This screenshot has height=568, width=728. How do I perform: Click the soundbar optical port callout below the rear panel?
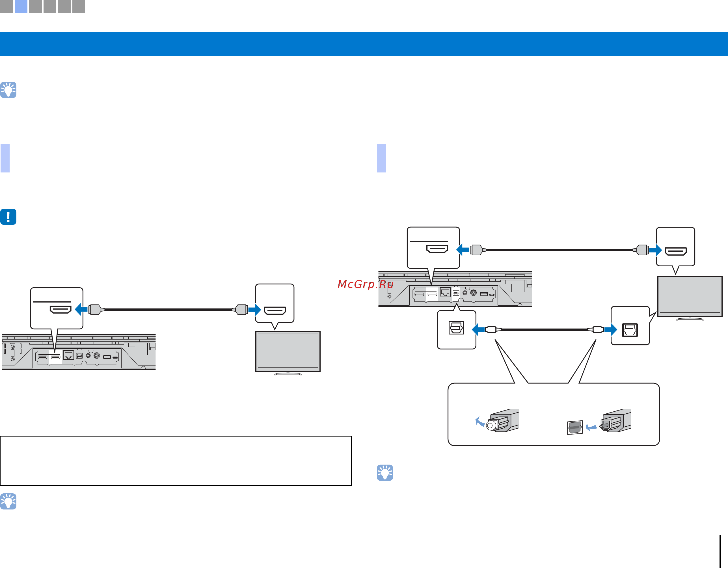coord(457,330)
